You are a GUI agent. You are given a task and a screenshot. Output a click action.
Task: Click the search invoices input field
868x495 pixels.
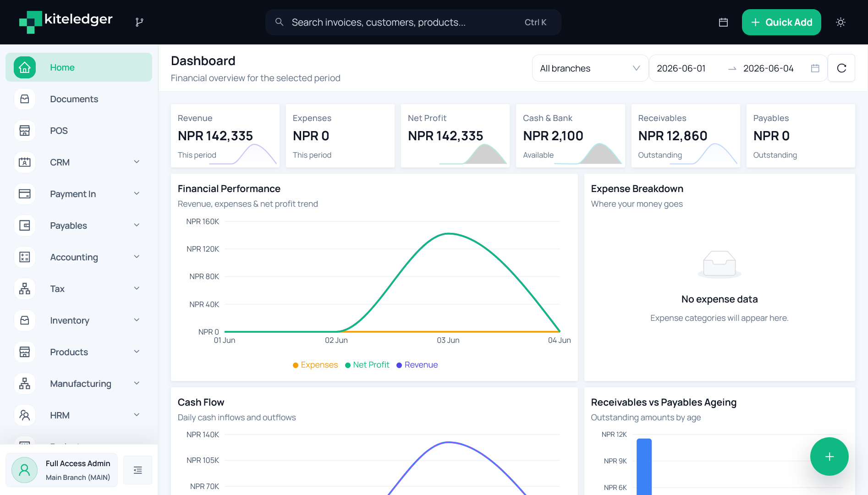coord(413,22)
